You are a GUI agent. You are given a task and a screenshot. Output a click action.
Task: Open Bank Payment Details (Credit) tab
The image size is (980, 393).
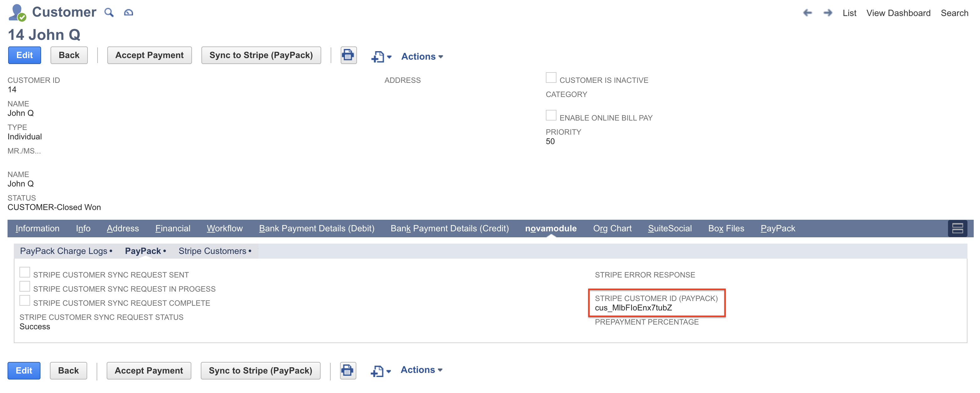coord(449,229)
